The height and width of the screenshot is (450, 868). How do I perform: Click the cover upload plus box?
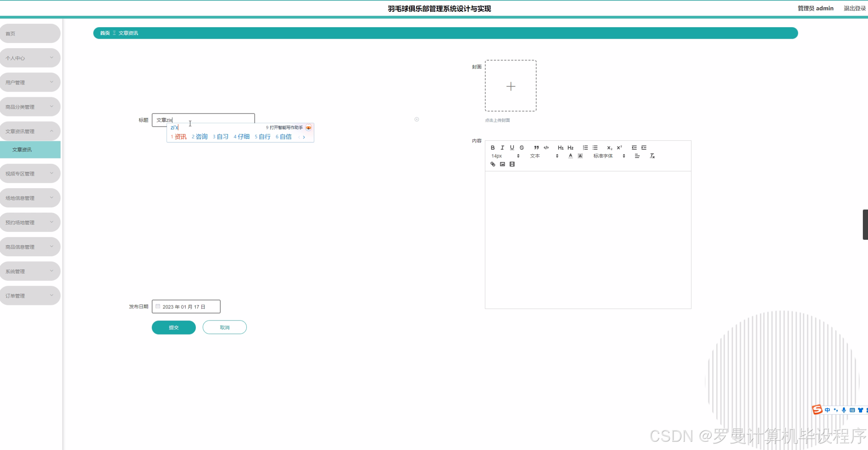click(510, 86)
